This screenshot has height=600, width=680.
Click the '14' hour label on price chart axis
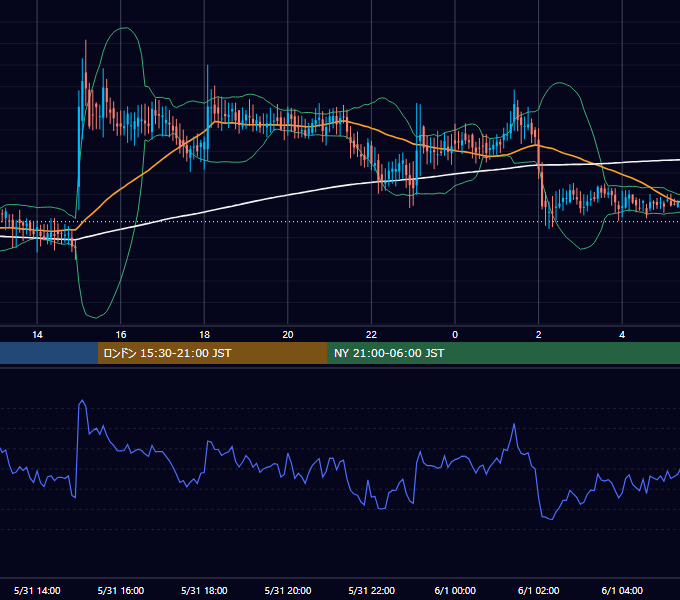coord(37,335)
